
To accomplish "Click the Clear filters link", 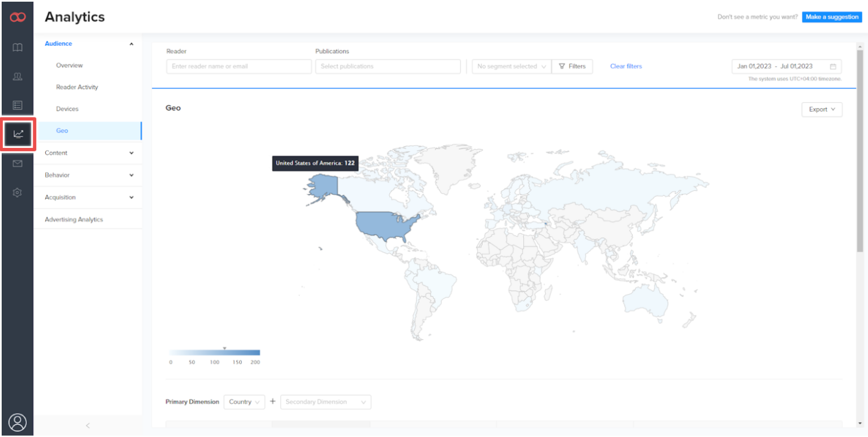I will (x=626, y=66).
